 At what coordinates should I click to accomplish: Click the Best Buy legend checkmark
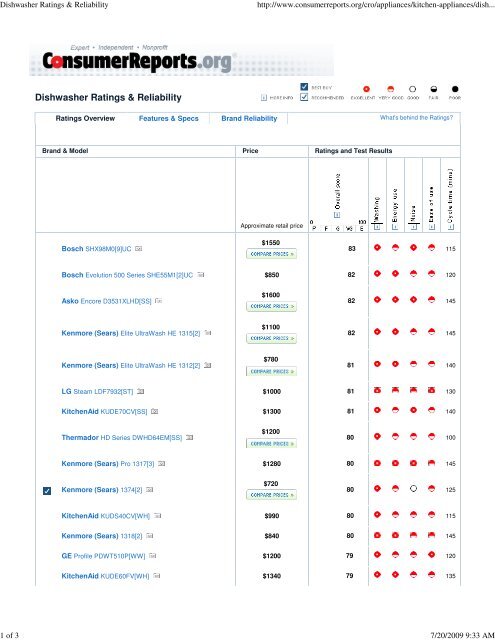coord(304,87)
